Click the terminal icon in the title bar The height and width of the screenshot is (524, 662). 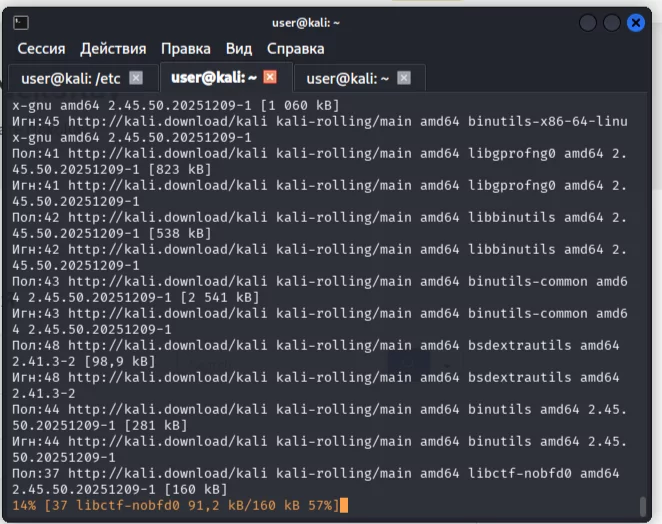21,22
